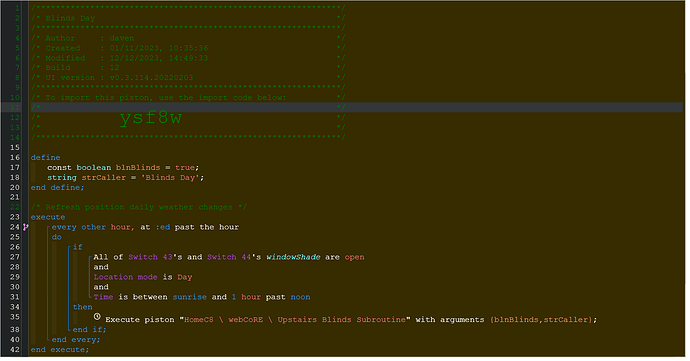Viewport: 690px width, 361px height.
Task: Click the 'end every;' statement
Action: pyautogui.click(x=76, y=340)
